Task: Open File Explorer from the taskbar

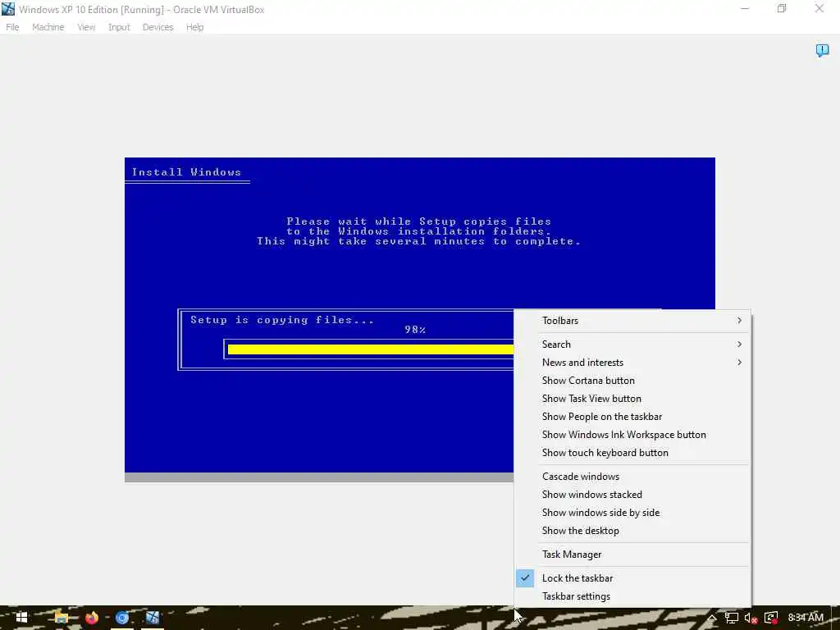Action: coord(61,618)
